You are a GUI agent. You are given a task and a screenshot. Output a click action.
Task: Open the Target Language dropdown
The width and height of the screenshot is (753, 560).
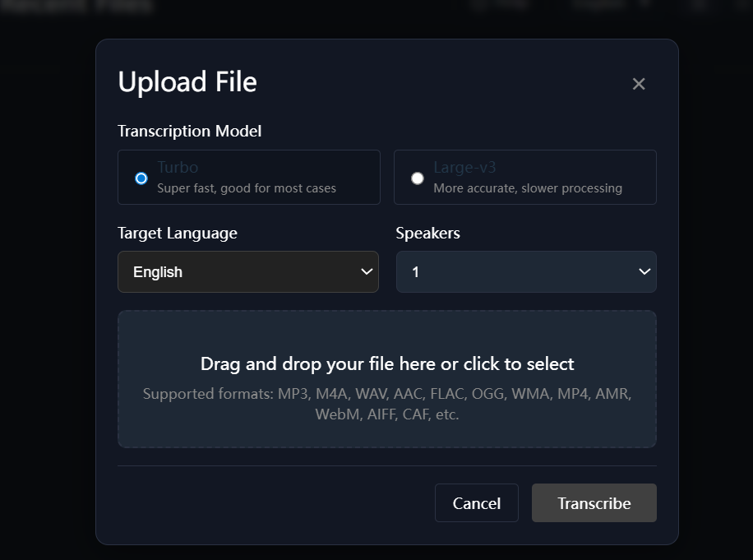pyautogui.click(x=247, y=272)
